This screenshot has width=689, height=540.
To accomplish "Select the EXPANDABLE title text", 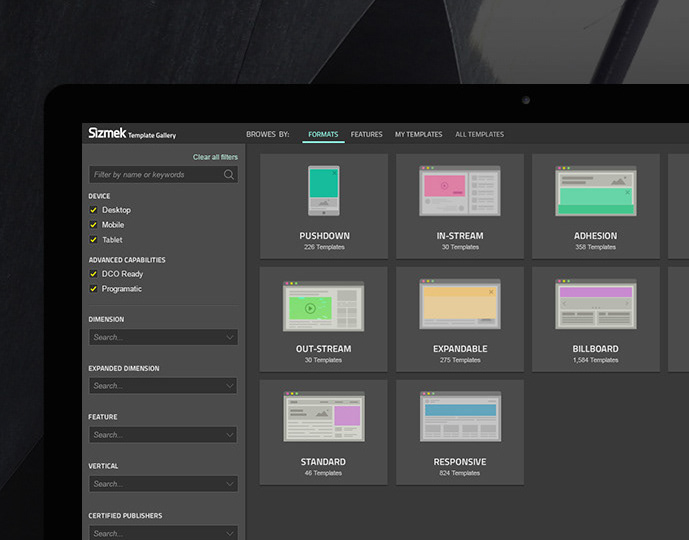I will click(460, 349).
